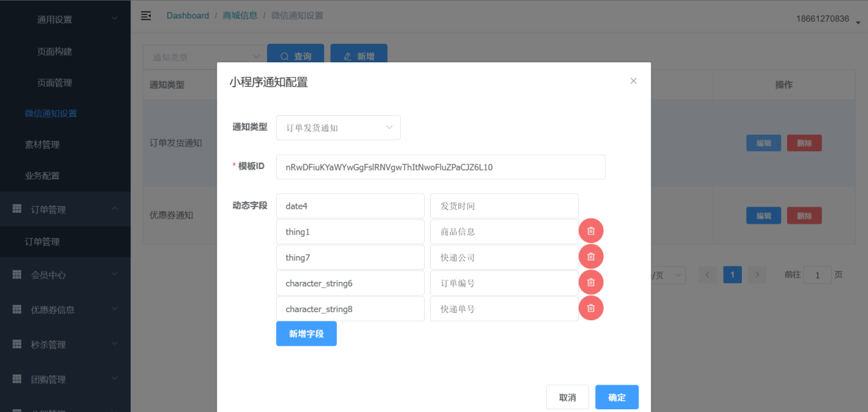Expand the 团购管理 sidebar menu
Screen dimensions: 868x412
(x=65, y=379)
